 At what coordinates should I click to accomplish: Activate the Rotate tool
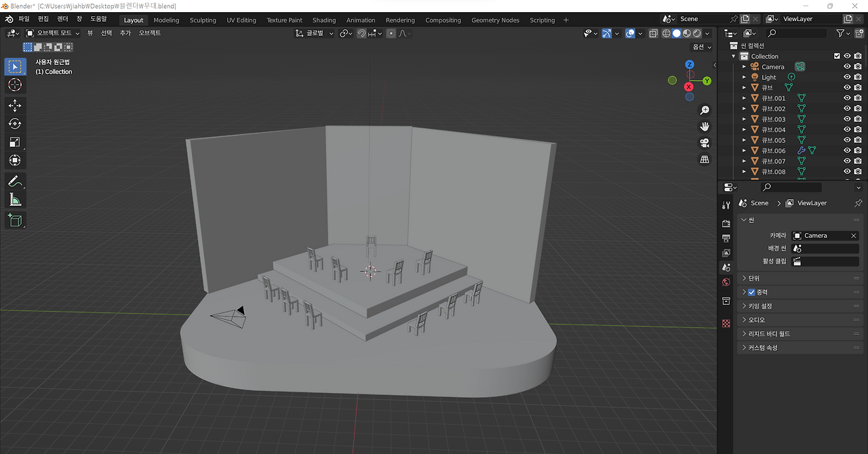pyautogui.click(x=15, y=123)
